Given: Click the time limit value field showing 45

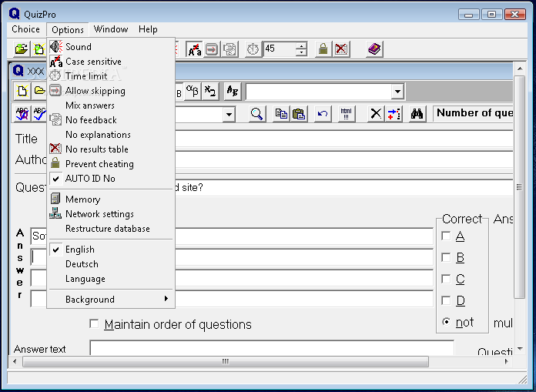Looking at the screenshot, I should (280, 49).
